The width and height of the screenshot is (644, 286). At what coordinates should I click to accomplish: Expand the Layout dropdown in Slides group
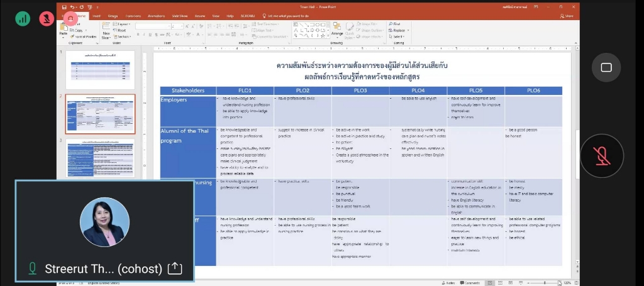click(x=124, y=24)
